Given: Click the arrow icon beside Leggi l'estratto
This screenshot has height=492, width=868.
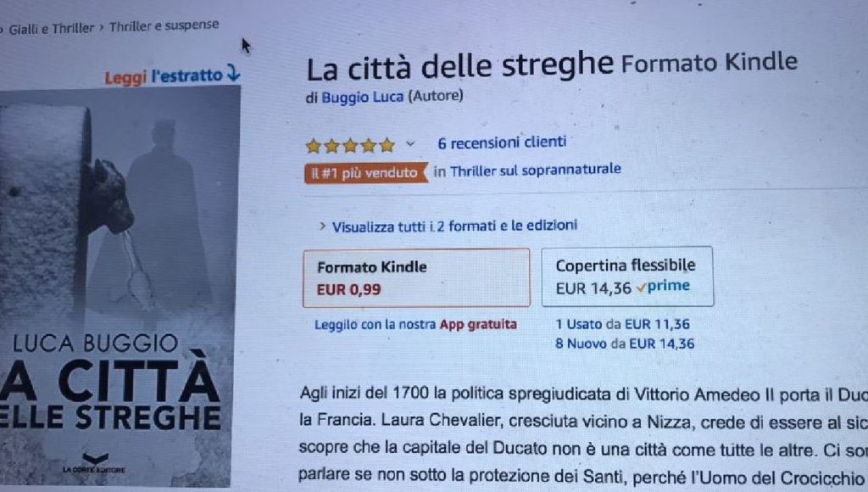Looking at the screenshot, I should [234, 73].
